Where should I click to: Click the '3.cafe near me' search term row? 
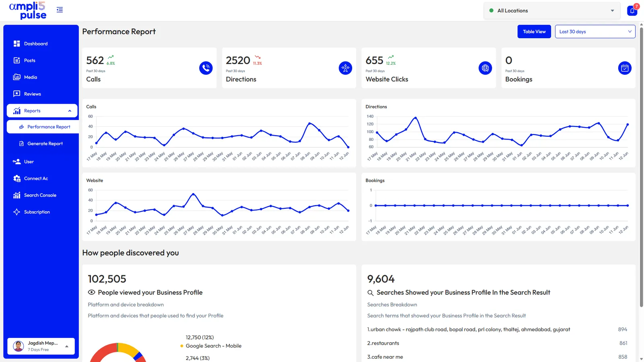[497, 357]
